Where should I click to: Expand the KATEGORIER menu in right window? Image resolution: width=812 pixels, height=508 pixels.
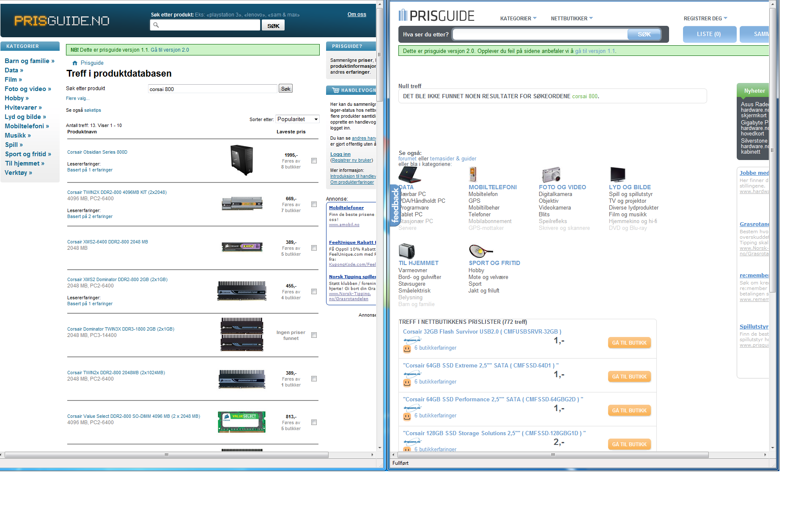[x=518, y=18]
